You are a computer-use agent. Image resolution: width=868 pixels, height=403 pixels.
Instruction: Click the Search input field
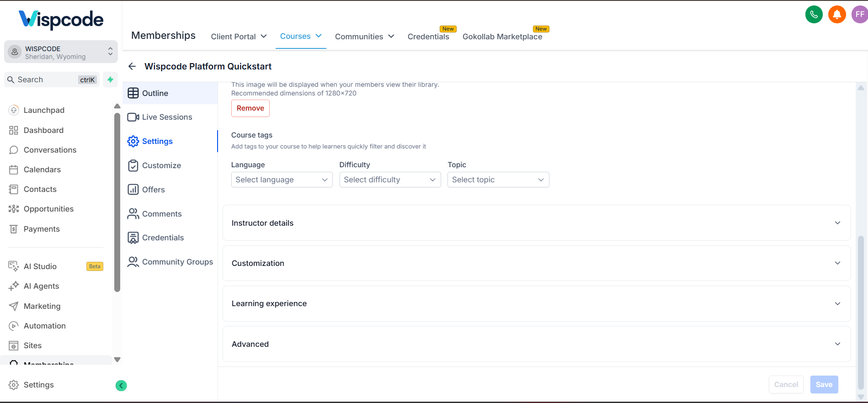[52, 80]
